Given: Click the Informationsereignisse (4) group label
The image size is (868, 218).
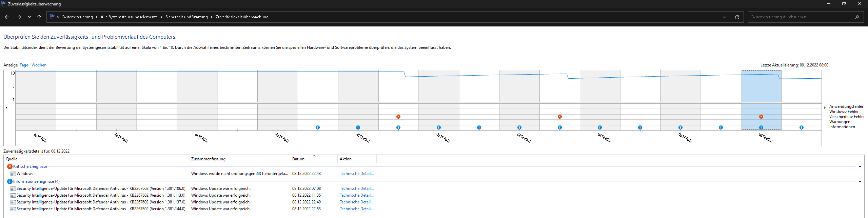Looking at the screenshot, I should point(36,181).
